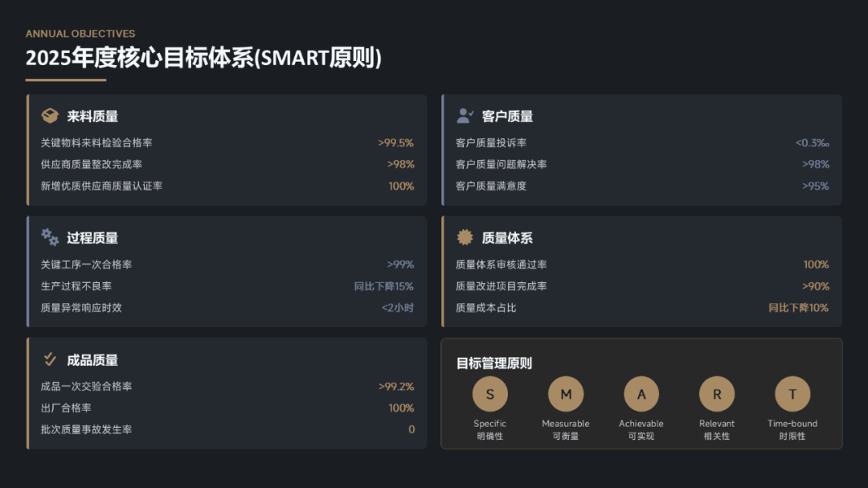Click the 关键物料来料检验合格率 row label
This screenshot has height=488, width=868.
pyautogui.click(x=96, y=143)
